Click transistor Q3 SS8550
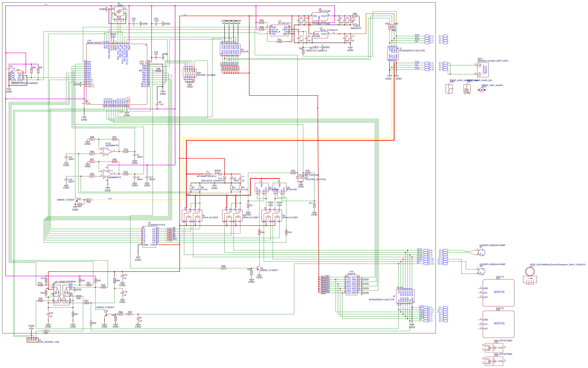 (258, 269)
